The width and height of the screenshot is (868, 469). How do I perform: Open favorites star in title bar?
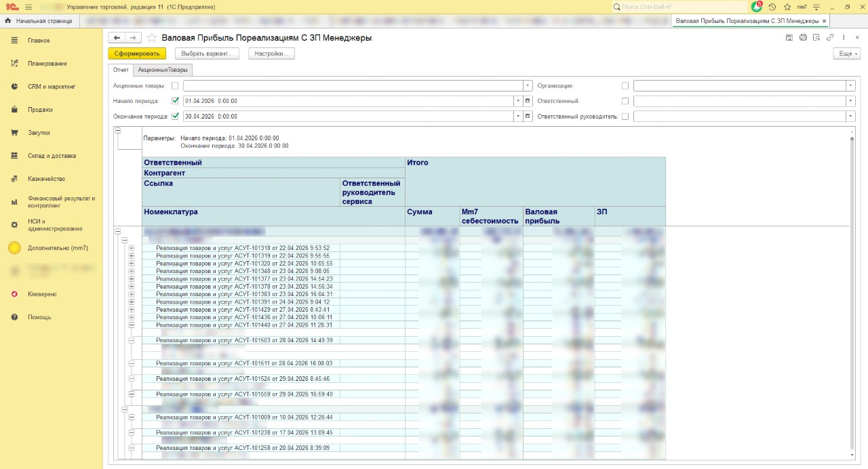(x=787, y=7)
